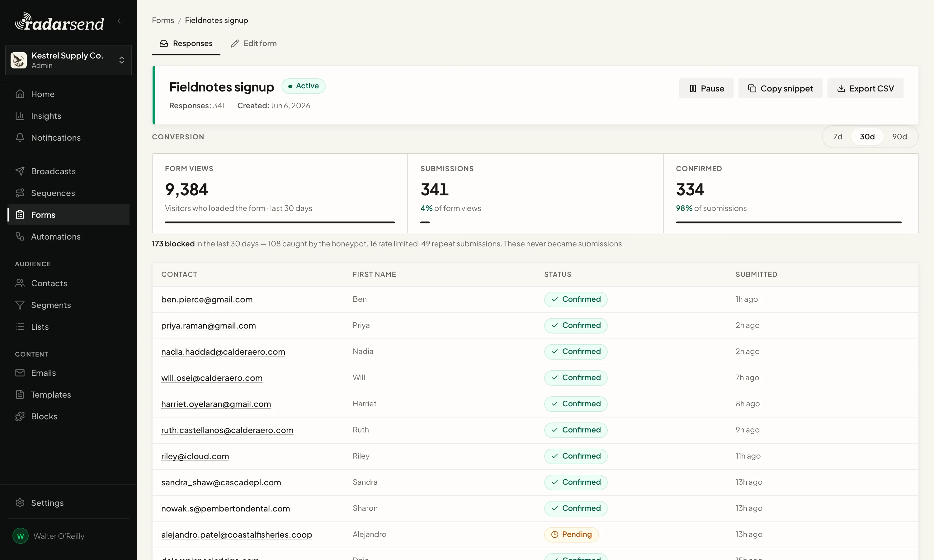The width and height of the screenshot is (934, 560).
Task: Open Sequences icon in sidebar
Action: click(20, 193)
